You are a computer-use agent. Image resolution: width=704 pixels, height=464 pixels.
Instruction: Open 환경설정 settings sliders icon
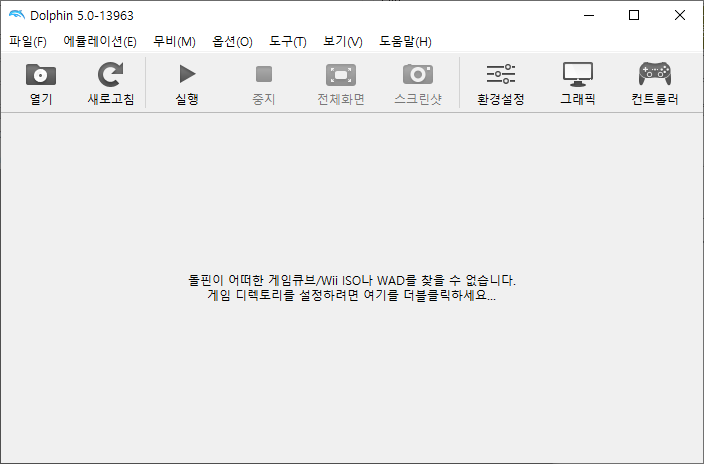click(501, 74)
